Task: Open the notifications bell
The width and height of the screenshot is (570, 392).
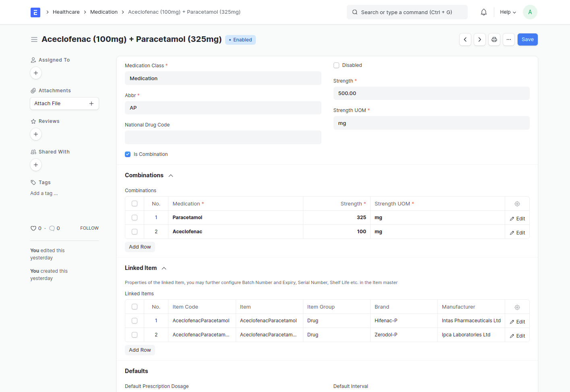Action: [x=484, y=12]
